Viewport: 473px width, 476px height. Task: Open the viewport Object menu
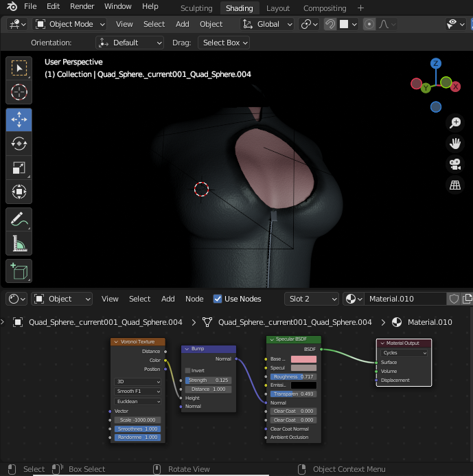[211, 24]
